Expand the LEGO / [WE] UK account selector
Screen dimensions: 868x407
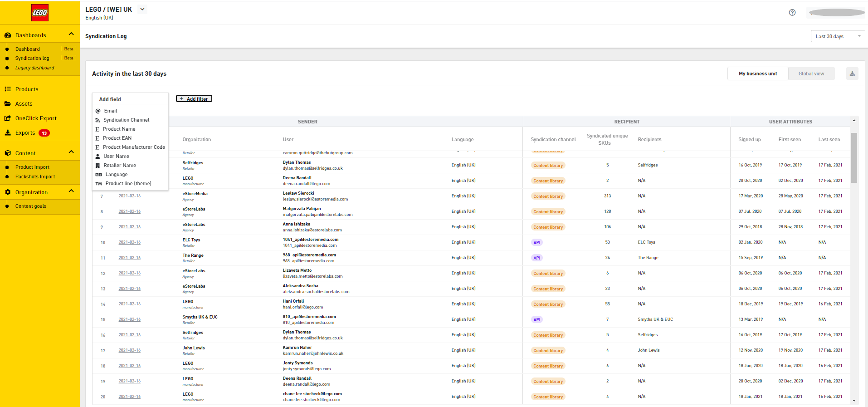[x=142, y=10]
